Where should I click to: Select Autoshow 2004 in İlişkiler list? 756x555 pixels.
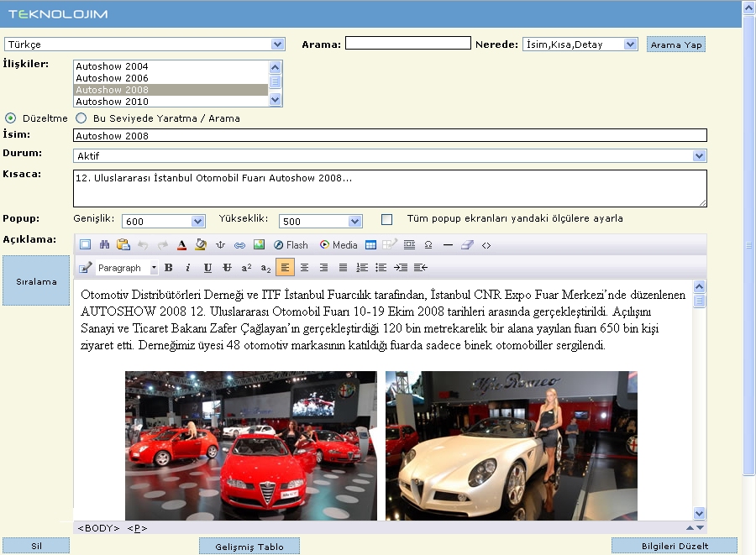[x=171, y=66]
